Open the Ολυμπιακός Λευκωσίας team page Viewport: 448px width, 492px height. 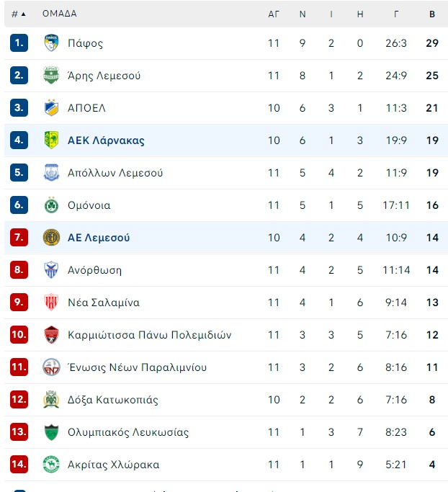[128, 432]
